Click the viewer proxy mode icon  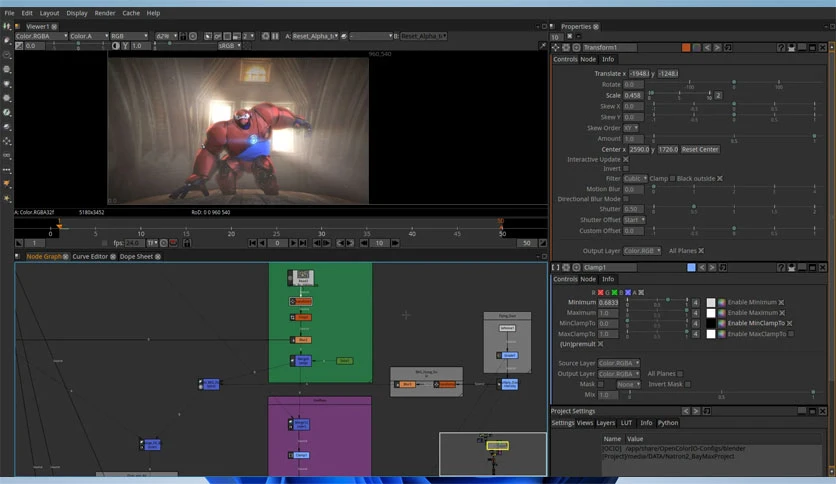(x=236, y=36)
